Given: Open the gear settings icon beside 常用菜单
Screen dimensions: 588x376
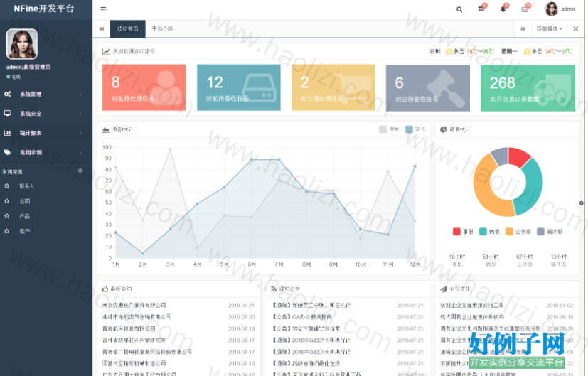Looking at the screenshot, I should (80, 171).
